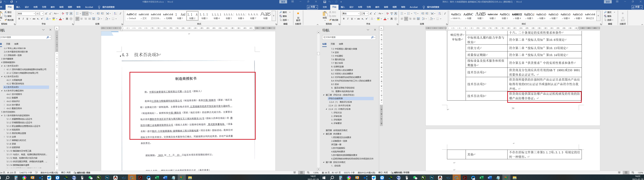Viewport: 644px width, 180px height.
Task: Click the borders icon in the right Word window
Action: [438, 19]
